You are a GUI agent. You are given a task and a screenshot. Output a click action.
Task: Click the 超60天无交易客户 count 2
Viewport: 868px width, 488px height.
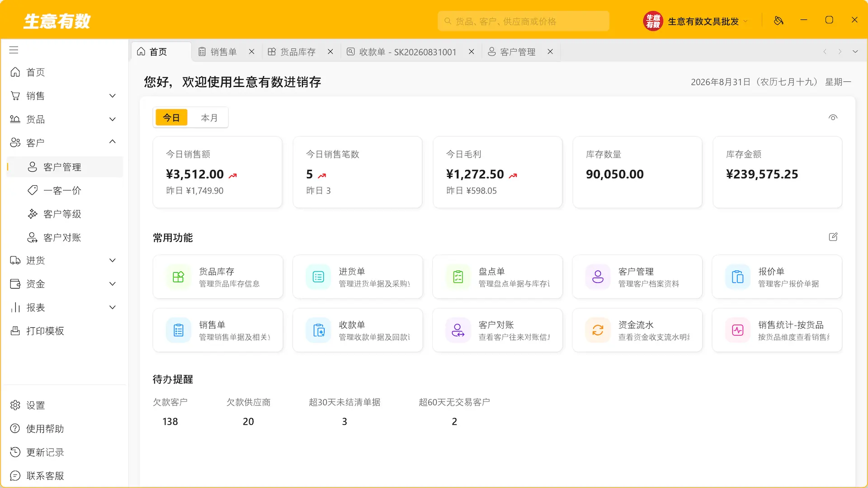point(454,422)
